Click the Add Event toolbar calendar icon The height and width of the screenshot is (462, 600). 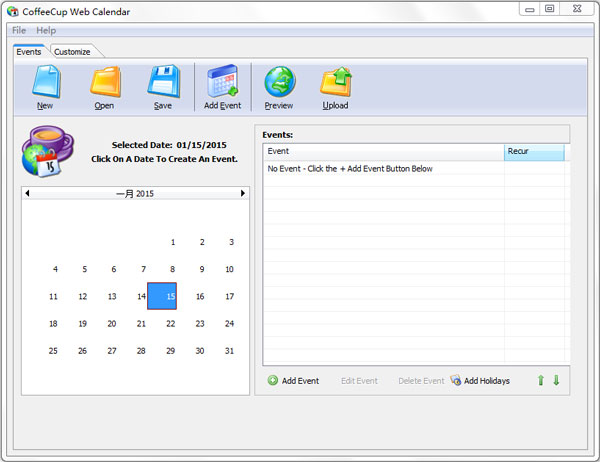point(222,81)
